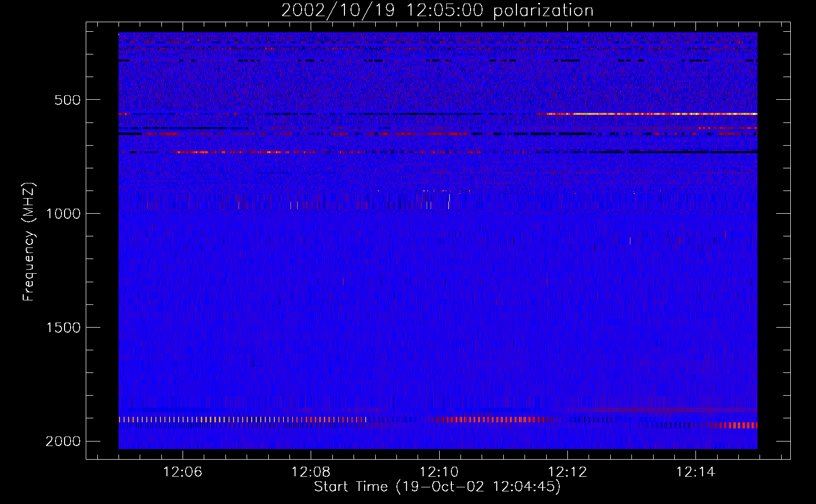Select the 2000 frequency tick label

coord(63,442)
